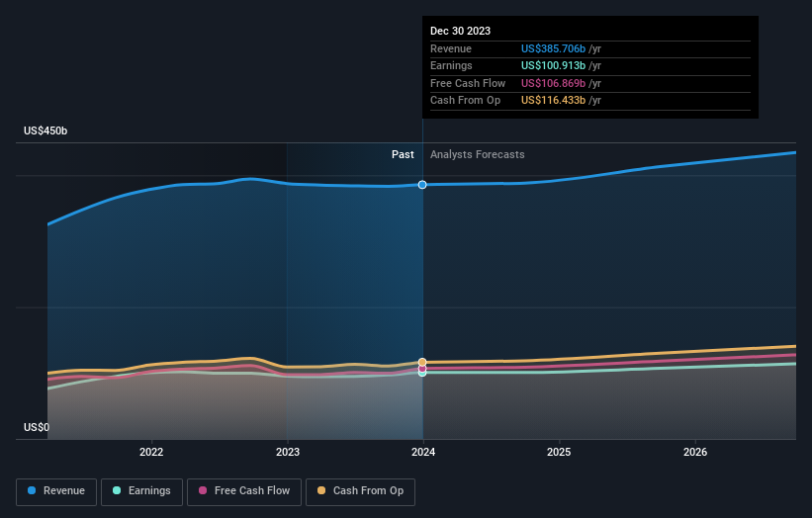
Task: Toggle the Revenue legend button
Action: point(56,491)
